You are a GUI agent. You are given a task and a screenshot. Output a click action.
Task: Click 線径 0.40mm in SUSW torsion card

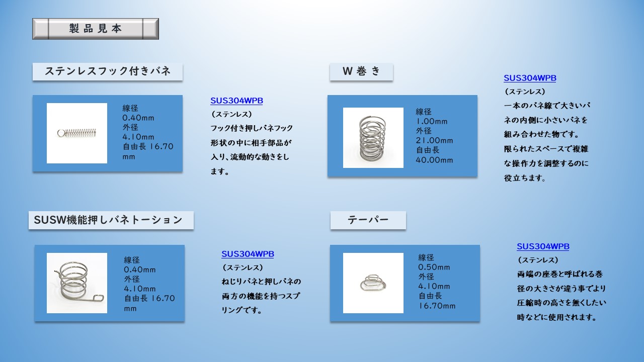(x=140, y=265)
